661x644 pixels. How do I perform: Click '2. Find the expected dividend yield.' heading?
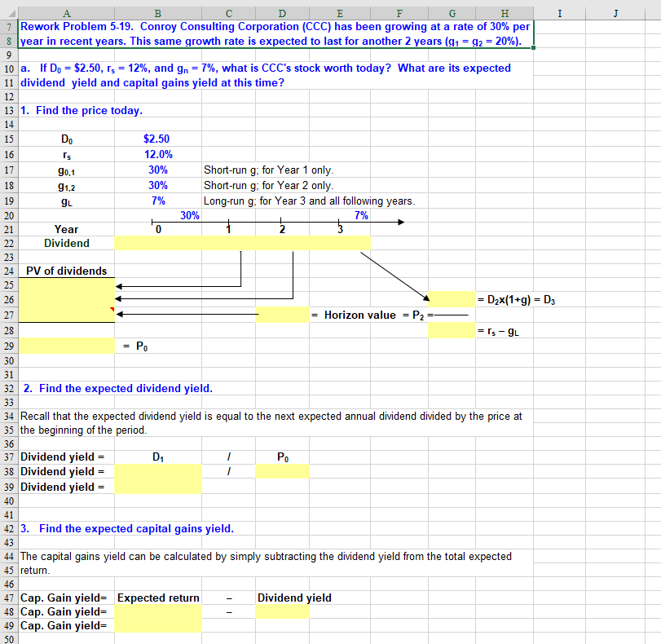[x=118, y=388]
